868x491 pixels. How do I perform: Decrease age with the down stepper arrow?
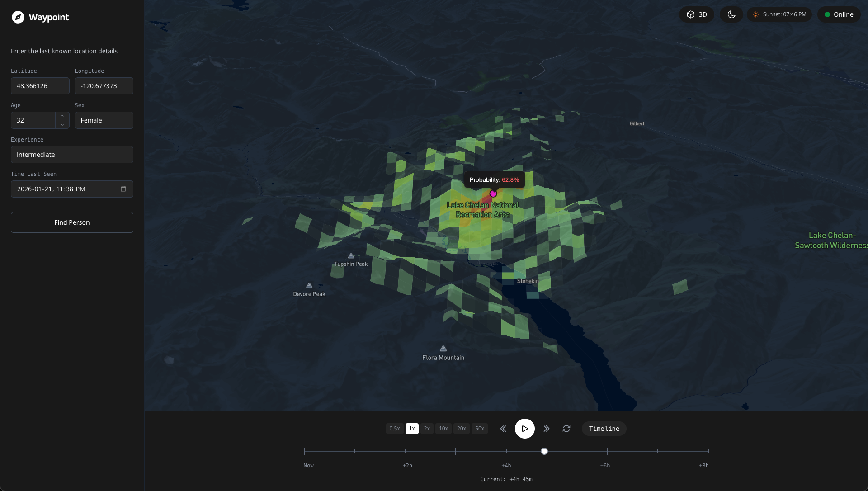62,124
